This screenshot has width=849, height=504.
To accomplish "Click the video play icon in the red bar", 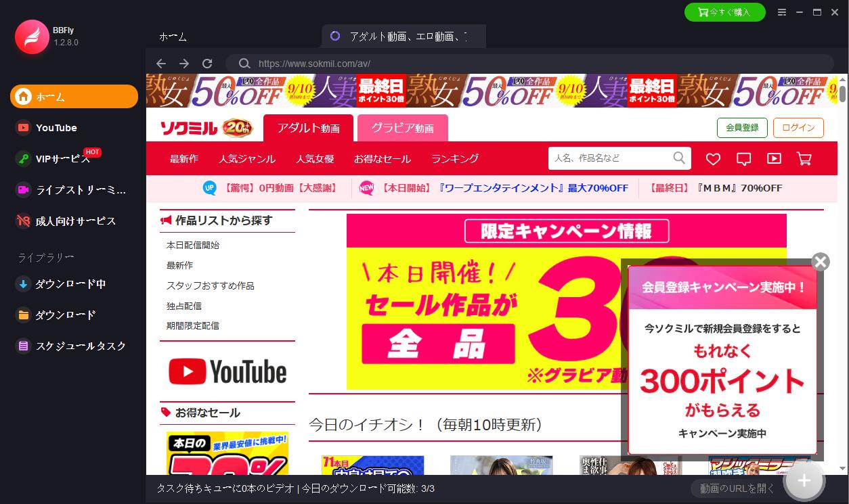I will click(x=774, y=158).
